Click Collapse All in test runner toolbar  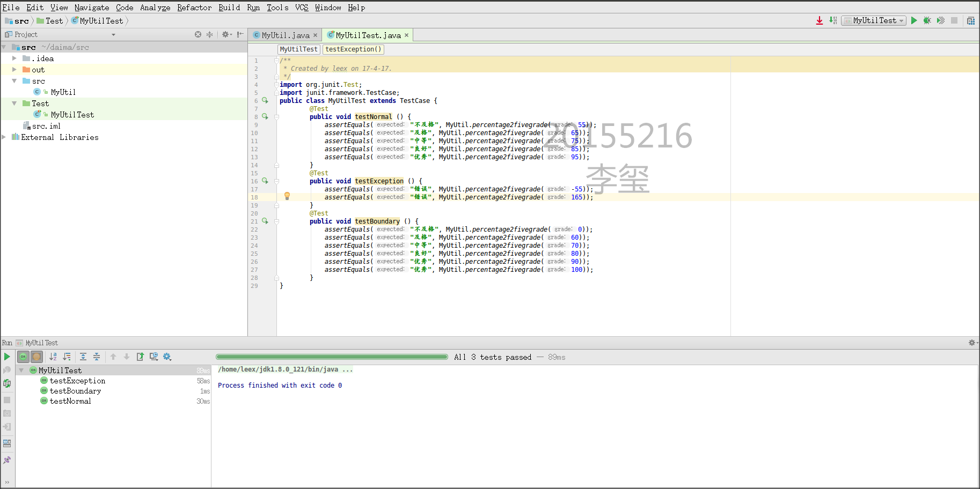pyautogui.click(x=97, y=357)
